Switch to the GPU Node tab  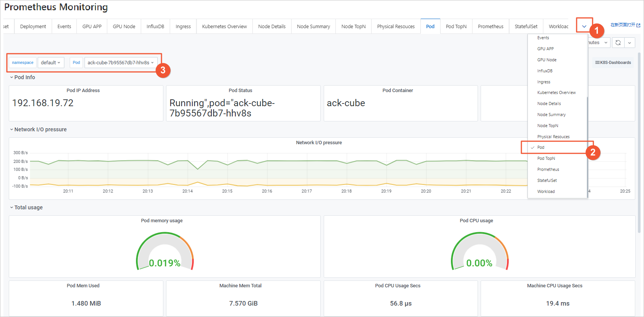pos(124,26)
